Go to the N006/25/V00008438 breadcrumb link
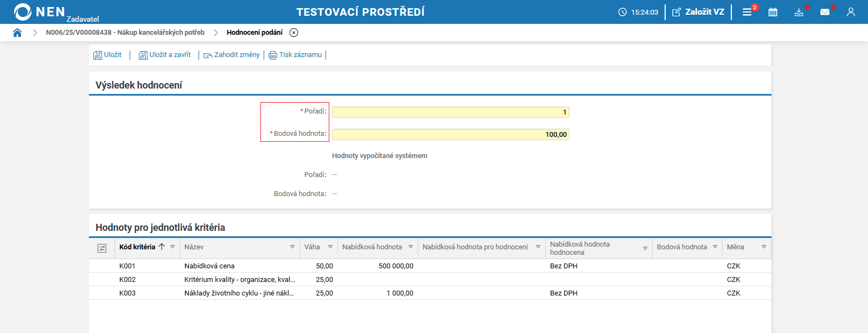Image resolution: width=868 pixels, height=333 pixels. point(125,33)
